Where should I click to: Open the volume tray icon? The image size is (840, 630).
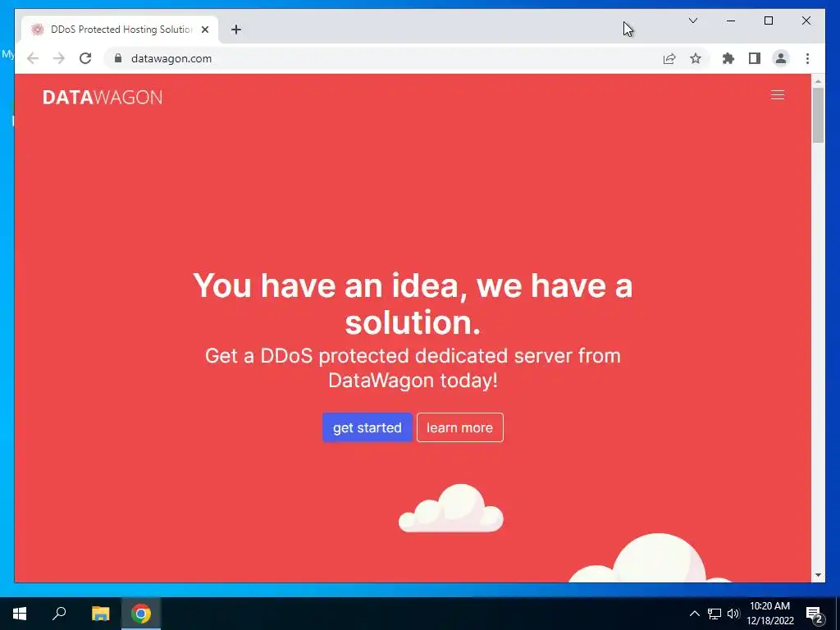733,614
